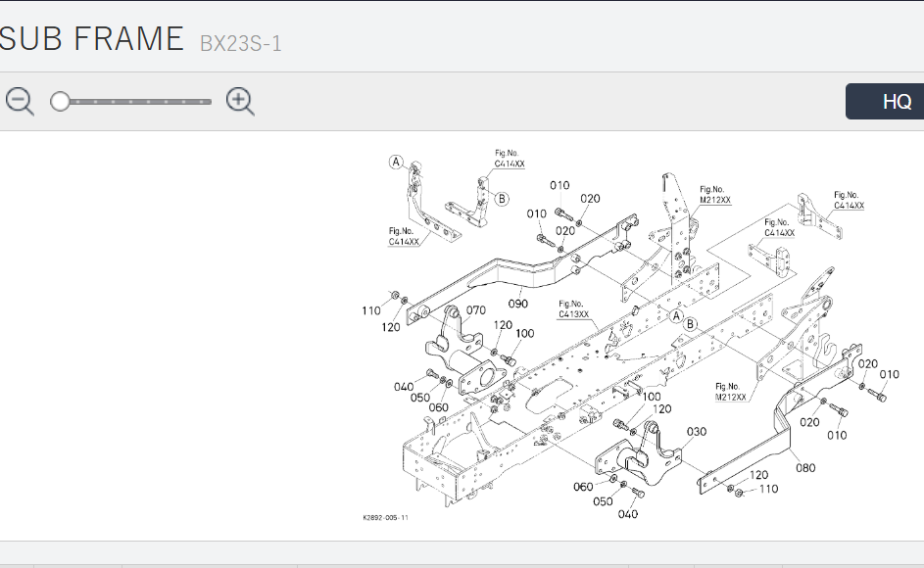Click the K2892-005-11 drawing number

pos(385,517)
